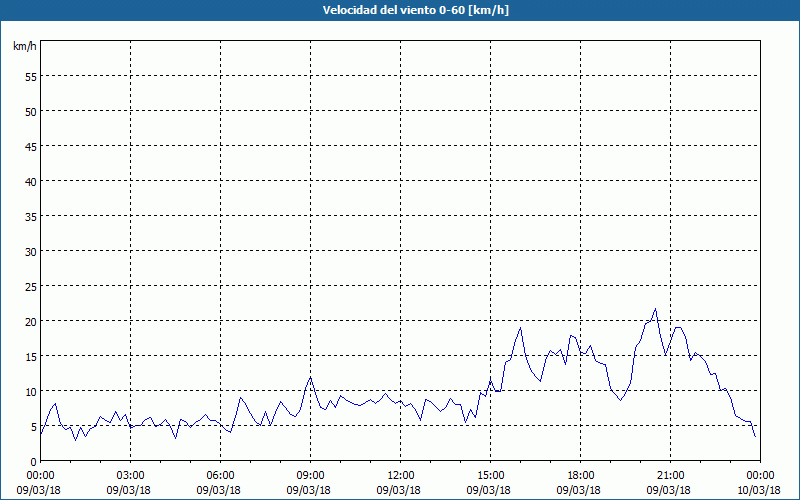Click the 10 label on the vertical axis
Viewport: 800px width, 500px height.
(x=30, y=391)
